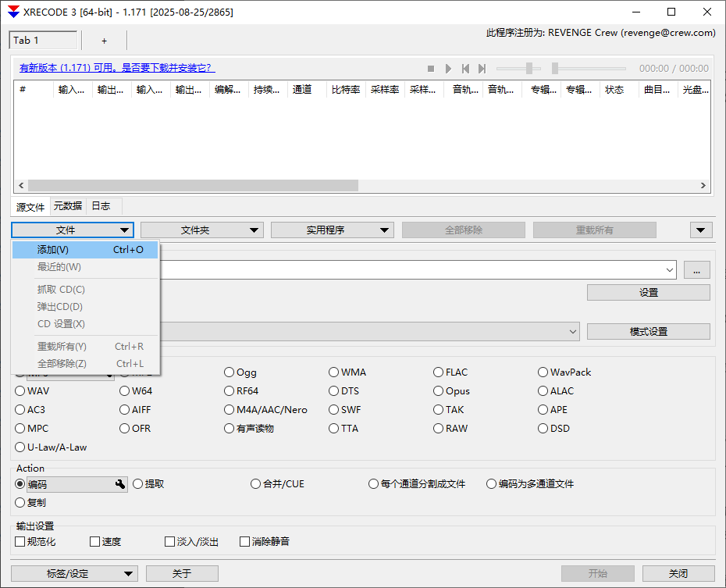Skip to the previous track
Viewport: 726px width, 588px height.
(465, 69)
